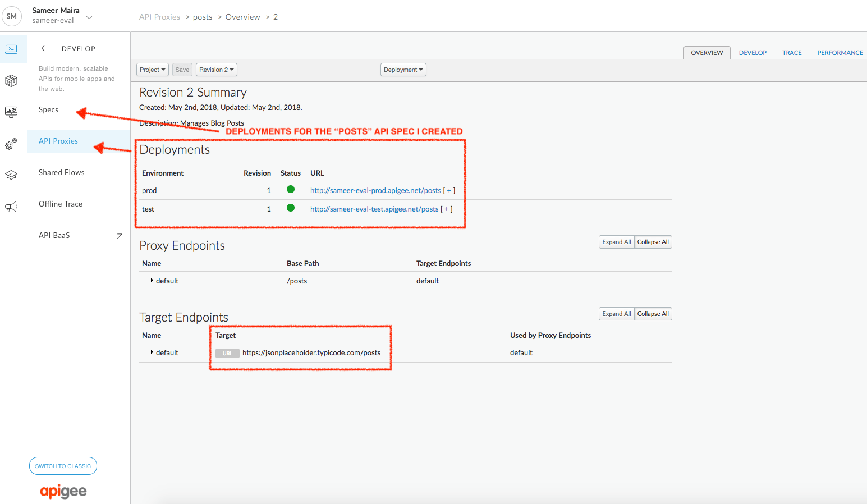Click the Switch to Classic button
The image size is (867, 504).
pos(63,466)
